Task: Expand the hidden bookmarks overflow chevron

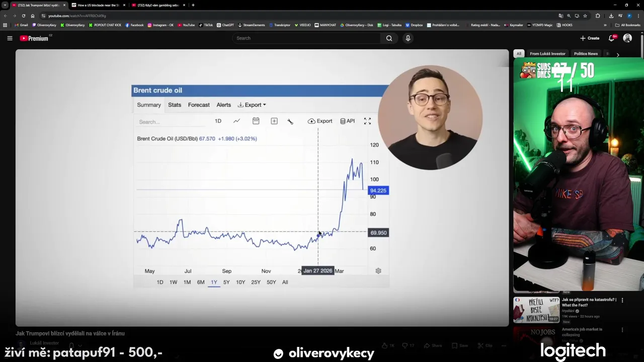Action: pos(605,25)
